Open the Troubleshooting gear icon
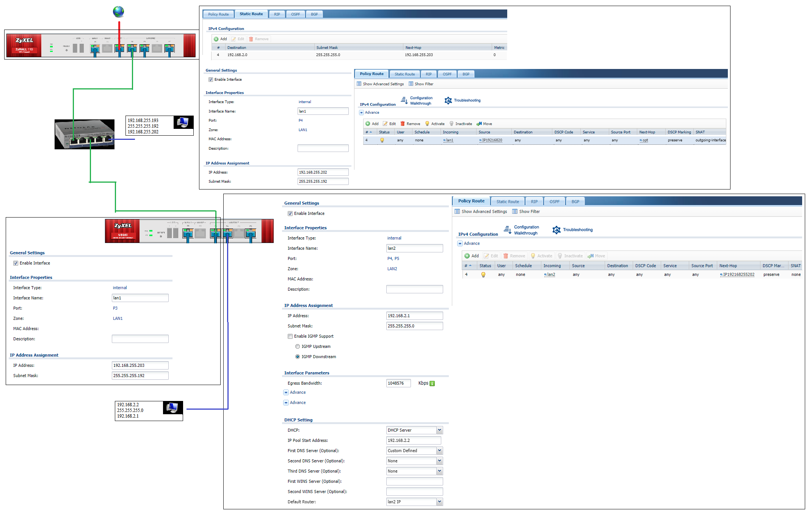812x512 pixels. (448, 100)
